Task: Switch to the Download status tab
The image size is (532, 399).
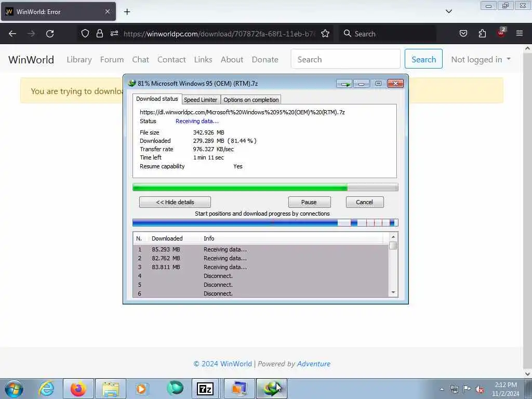Action: pyautogui.click(x=157, y=99)
